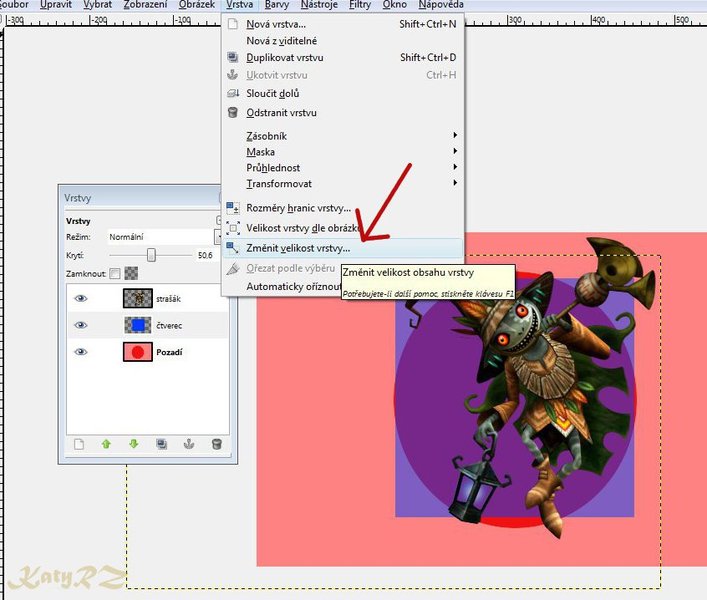The image size is (707, 600).
Task: Choose Změnit velikost vrstvy... entry
Action: 343,248
